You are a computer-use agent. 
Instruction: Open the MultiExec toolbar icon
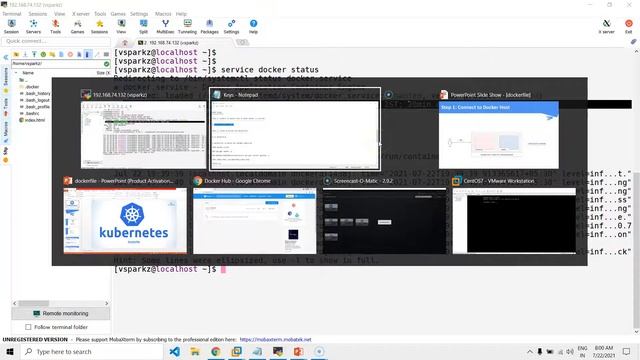[x=165, y=27]
